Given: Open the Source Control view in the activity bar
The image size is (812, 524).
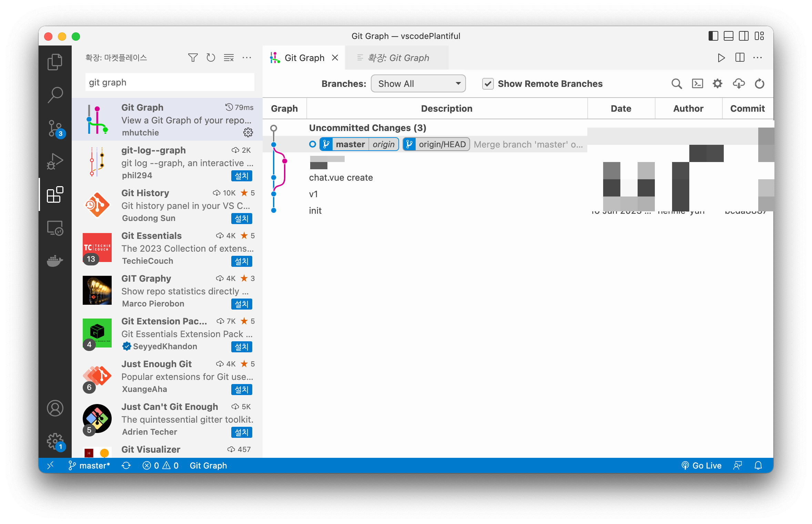Looking at the screenshot, I should 55,129.
